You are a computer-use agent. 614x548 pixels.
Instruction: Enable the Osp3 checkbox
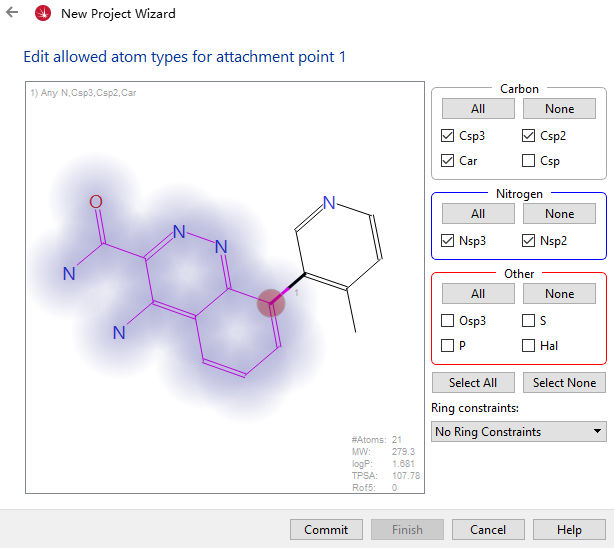tap(447, 320)
